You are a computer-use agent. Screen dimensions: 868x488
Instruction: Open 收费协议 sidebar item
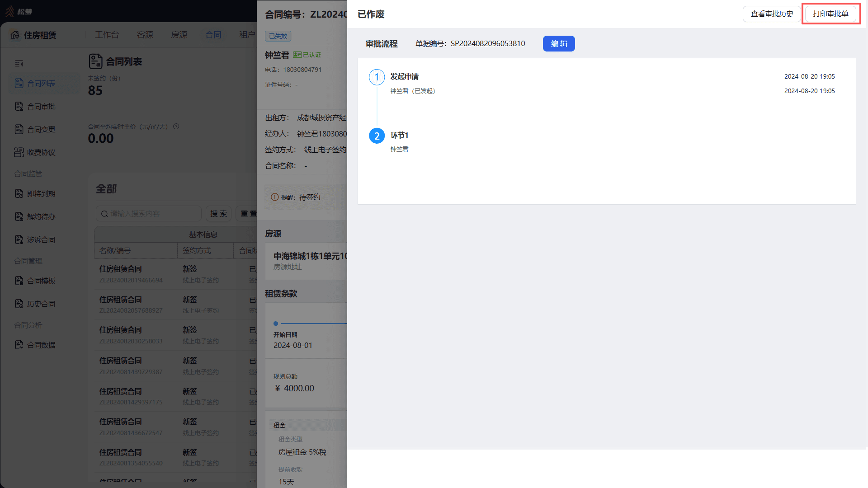point(35,152)
